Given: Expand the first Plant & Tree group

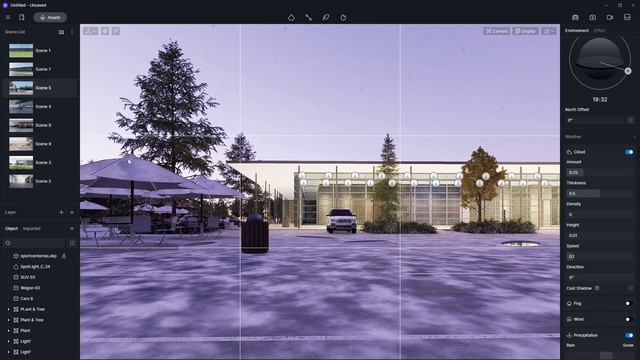Looking at the screenshot, I should [x=9, y=309].
